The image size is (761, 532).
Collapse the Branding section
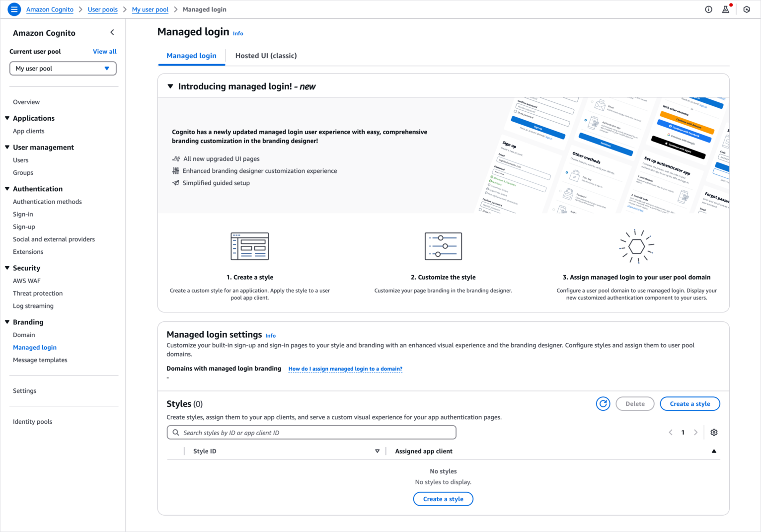pyautogui.click(x=7, y=322)
